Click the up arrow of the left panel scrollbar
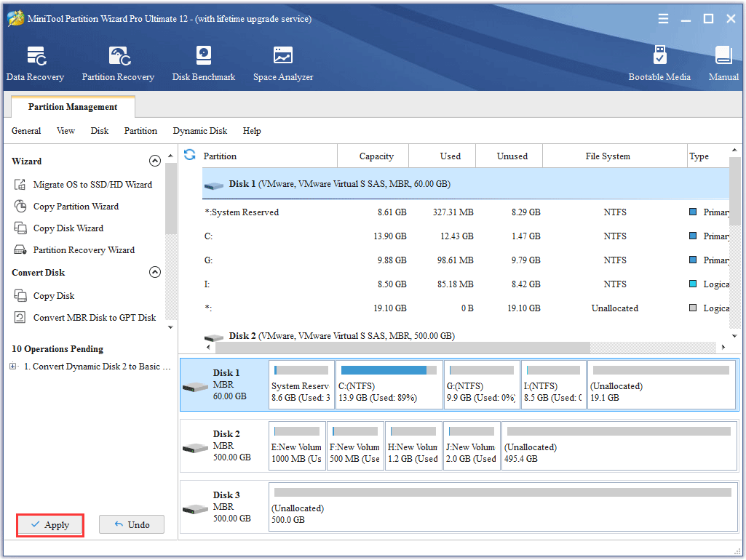The image size is (746, 560). click(x=170, y=156)
